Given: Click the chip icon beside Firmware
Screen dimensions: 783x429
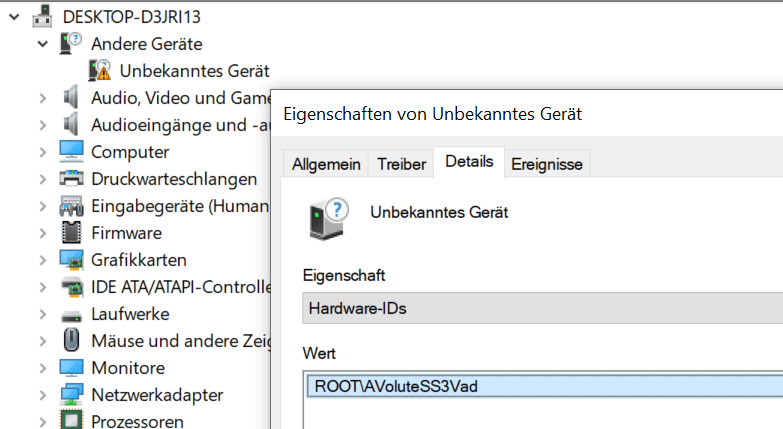Looking at the screenshot, I should point(71,232).
